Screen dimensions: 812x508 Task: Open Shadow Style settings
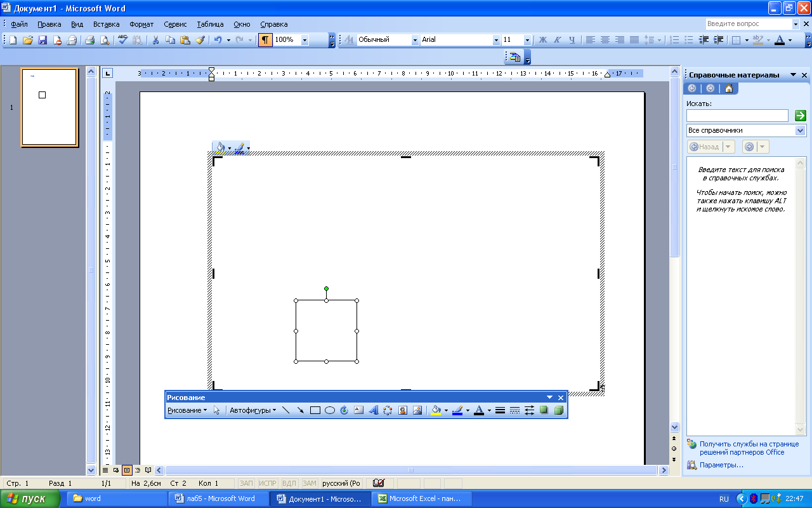point(544,410)
